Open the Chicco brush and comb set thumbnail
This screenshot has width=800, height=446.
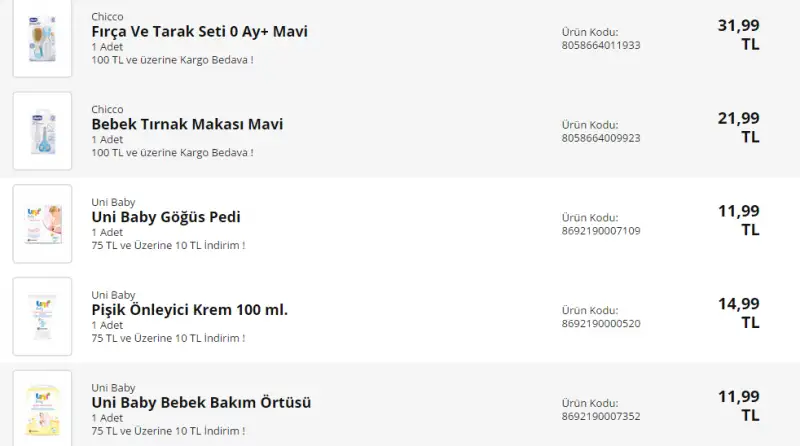click(x=42, y=38)
